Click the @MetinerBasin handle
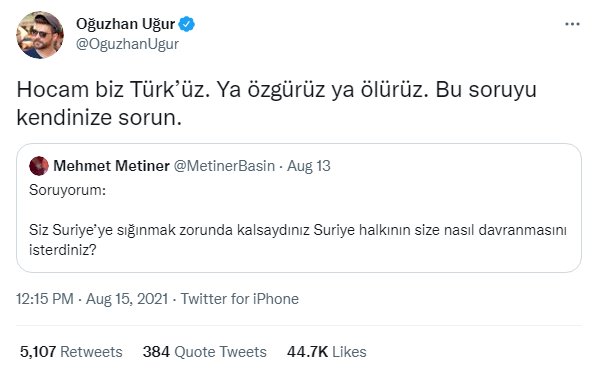The height and width of the screenshot is (377, 598). 224,166
